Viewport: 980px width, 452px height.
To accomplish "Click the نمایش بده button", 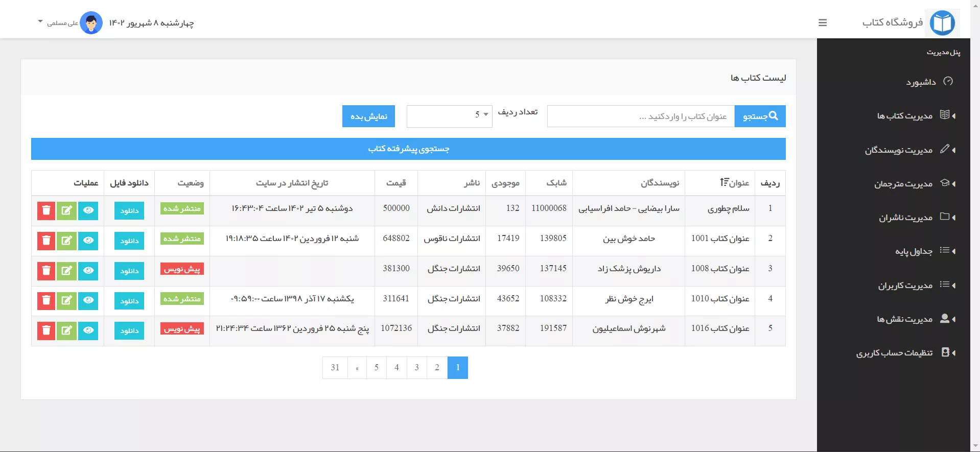I will [x=368, y=116].
